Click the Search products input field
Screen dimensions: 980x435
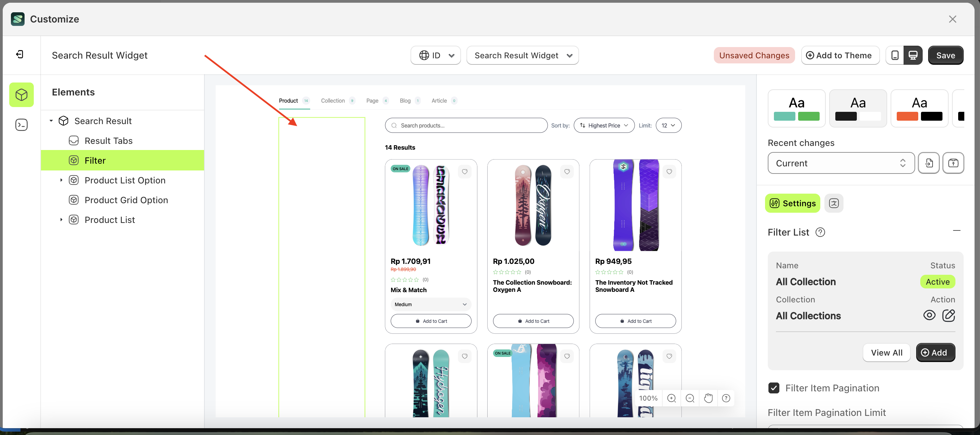[x=466, y=125]
